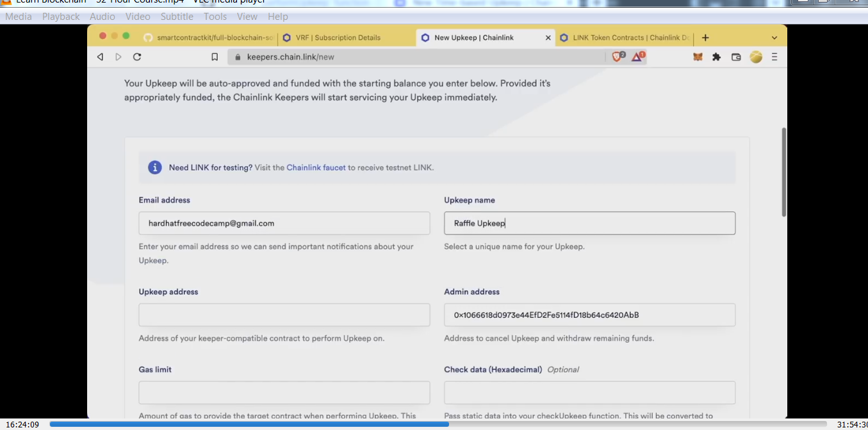Click "Select a unique name" helper text
The image size is (868, 430).
[x=514, y=246]
